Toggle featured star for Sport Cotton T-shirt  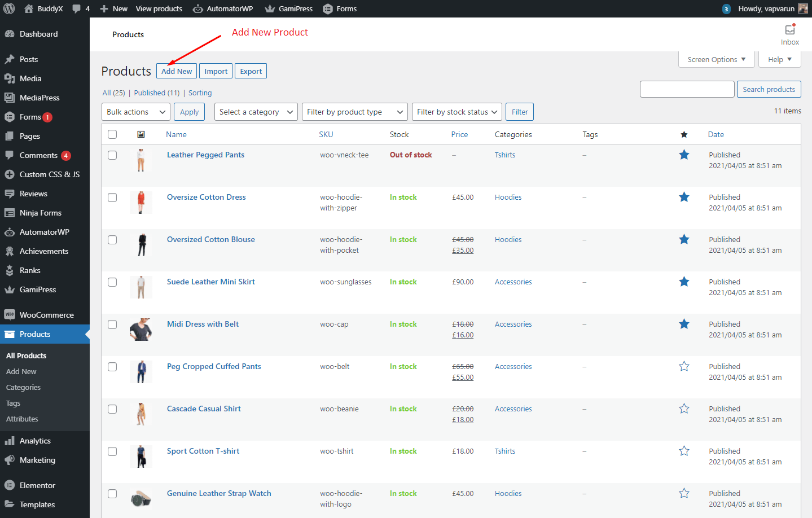pyautogui.click(x=684, y=451)
